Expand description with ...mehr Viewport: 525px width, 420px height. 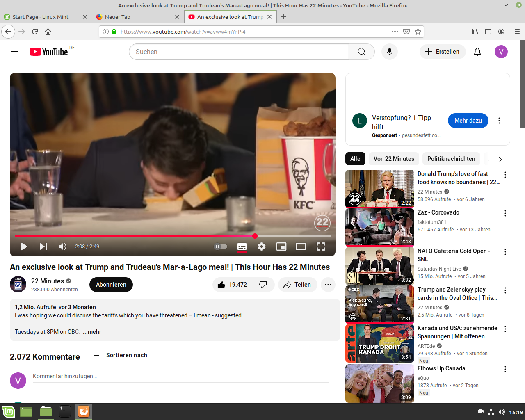[92, 332]
